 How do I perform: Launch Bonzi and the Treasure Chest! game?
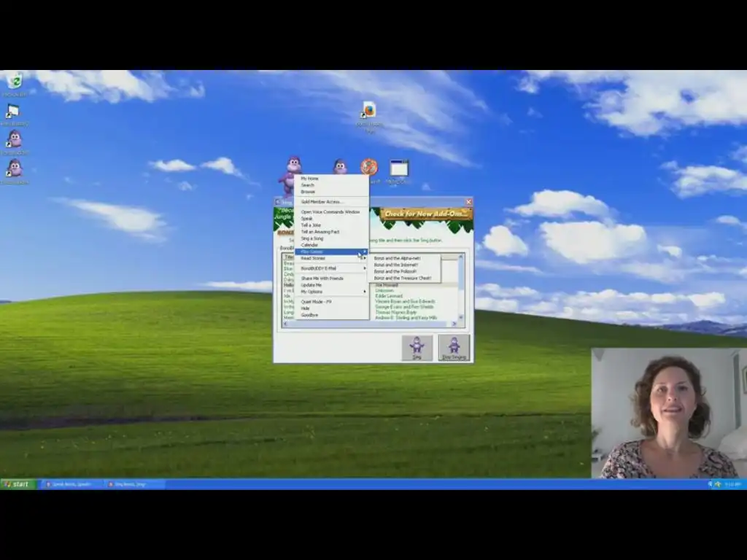pos(405,278)
